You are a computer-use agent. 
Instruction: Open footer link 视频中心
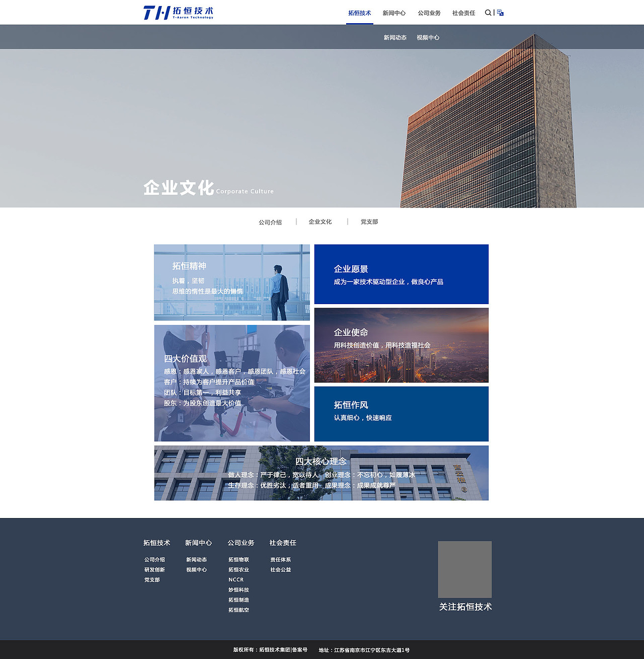pyautogui.click(x=197, y=569)
